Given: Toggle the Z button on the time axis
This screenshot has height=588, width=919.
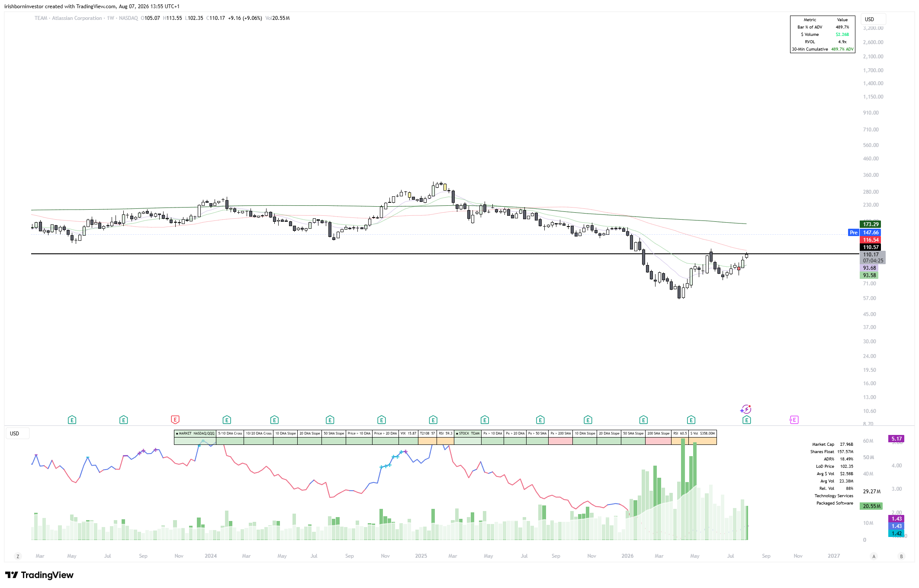Looking at the screenshot, I should click(18, 556).
